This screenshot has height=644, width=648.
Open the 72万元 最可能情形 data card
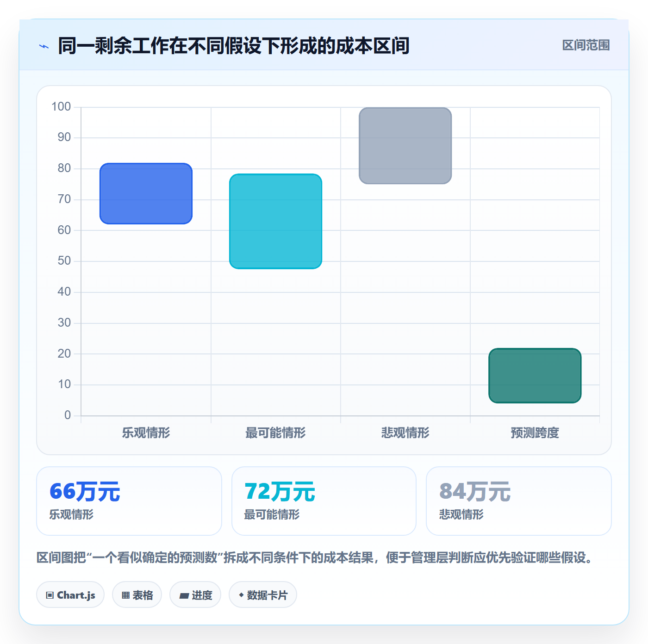coord(324,501)
